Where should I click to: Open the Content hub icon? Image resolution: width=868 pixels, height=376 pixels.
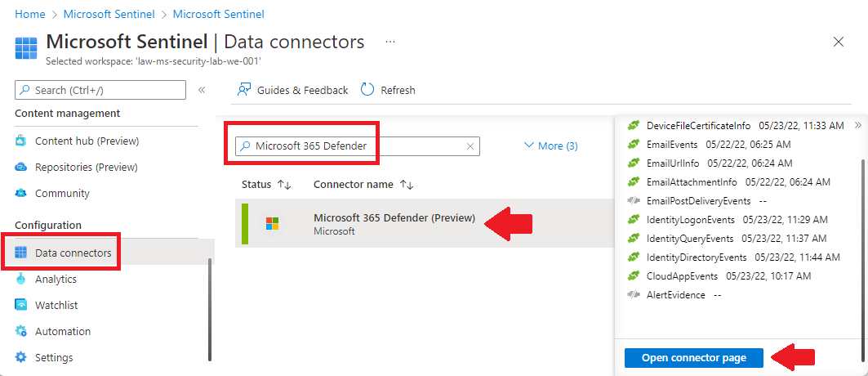coord(21,141)
